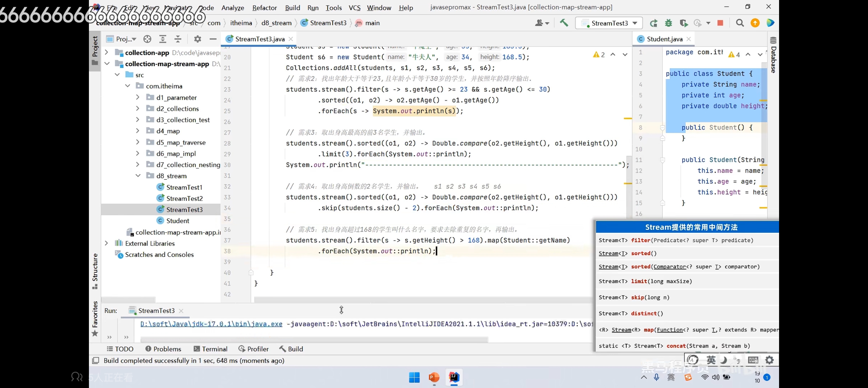Collapse all in Project tree
The height and width of the screenshot is (388, 868).
tap(178, 39)
